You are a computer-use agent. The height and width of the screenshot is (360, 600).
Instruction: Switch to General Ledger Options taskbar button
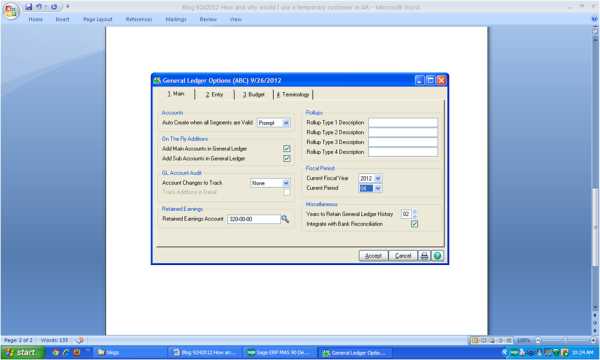click(354, 352)
